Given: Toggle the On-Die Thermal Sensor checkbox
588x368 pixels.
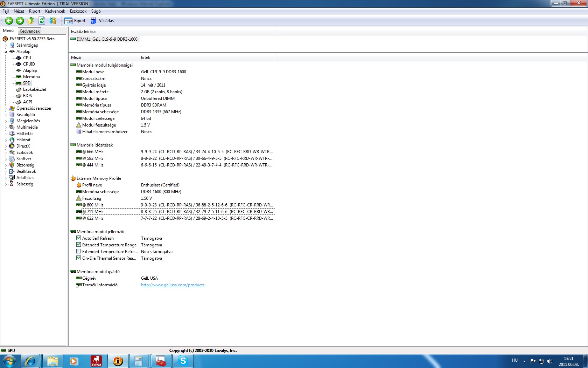Looking at the screenshot, I should (79, 258).
